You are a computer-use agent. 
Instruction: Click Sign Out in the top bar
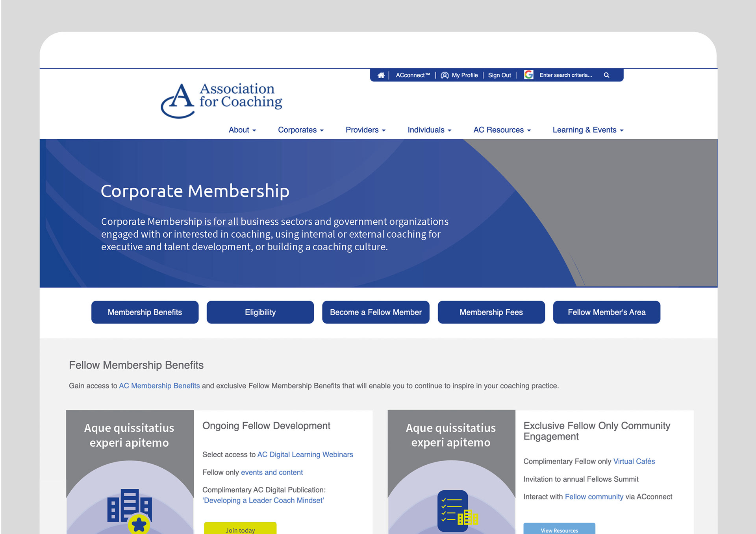pyautogui.click(x=499, y=75)
